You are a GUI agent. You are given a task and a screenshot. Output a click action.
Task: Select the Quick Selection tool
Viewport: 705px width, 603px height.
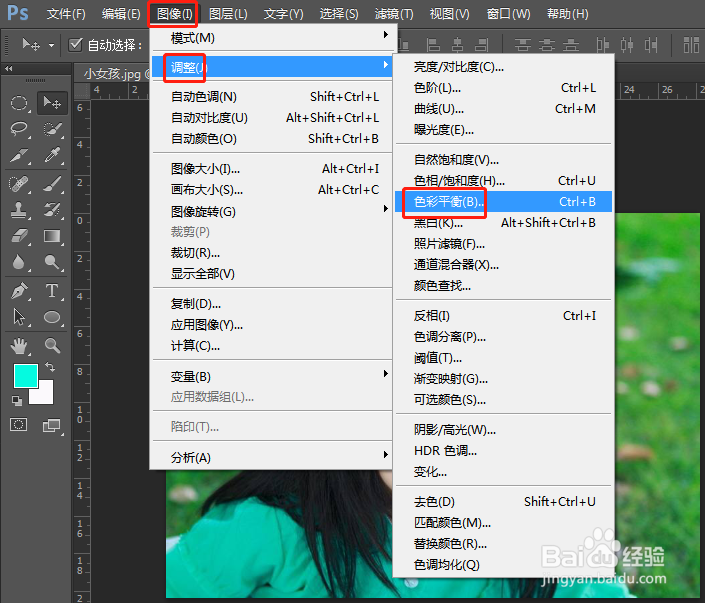coord(52,129)
